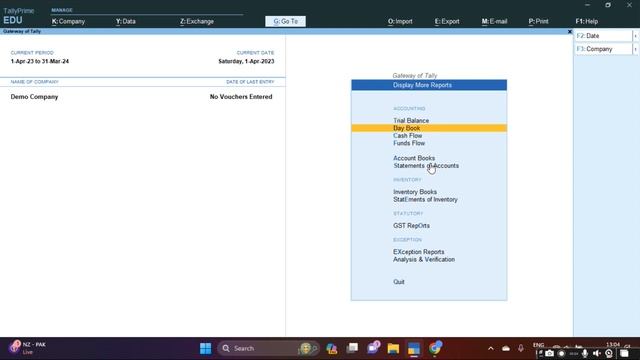The width and height of the screenshot is (640, 360).
Task: Open the K: Company menu
Action: [68, 21]
